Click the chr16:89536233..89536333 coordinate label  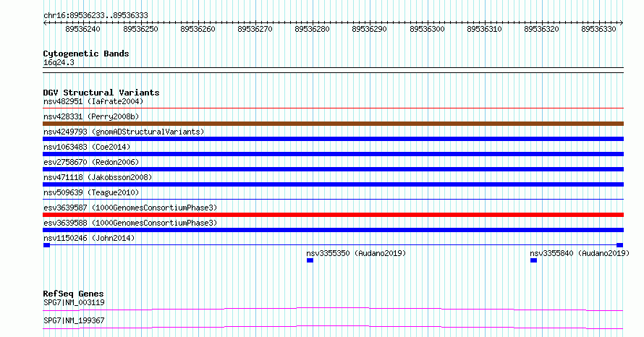[96, 15]
